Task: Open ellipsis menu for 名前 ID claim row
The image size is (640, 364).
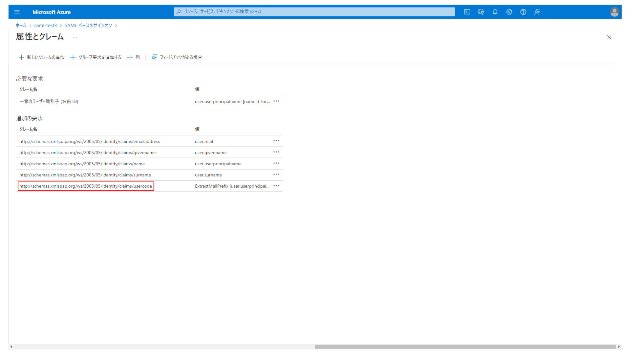Action: point(276,101)
